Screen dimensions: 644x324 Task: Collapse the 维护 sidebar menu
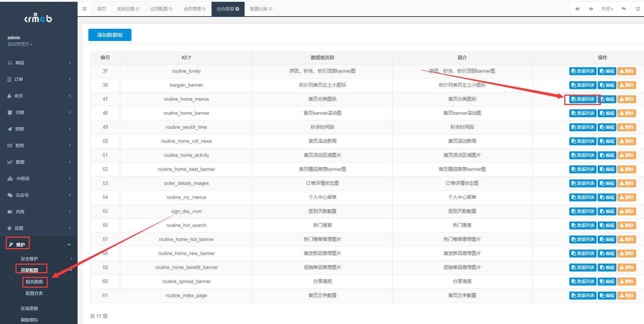[x=39, y=245]
